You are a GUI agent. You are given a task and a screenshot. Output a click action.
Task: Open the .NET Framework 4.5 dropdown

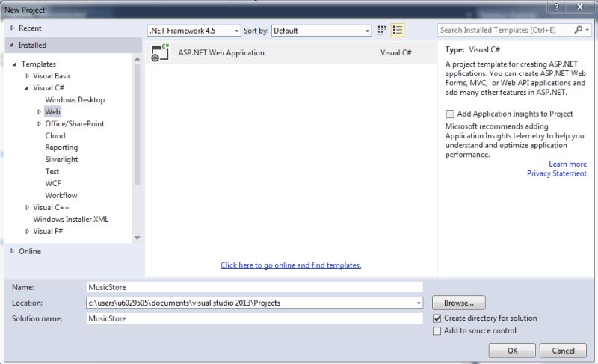coord(194,31)
